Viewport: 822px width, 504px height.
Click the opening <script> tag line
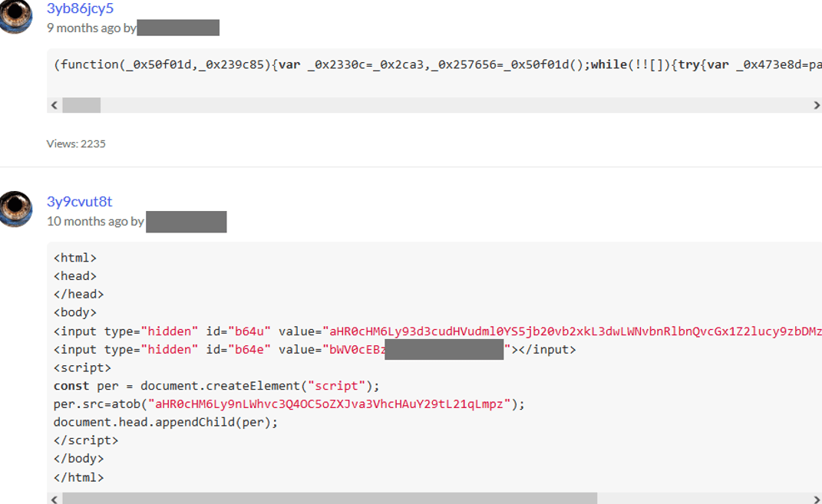click(82, 367)
